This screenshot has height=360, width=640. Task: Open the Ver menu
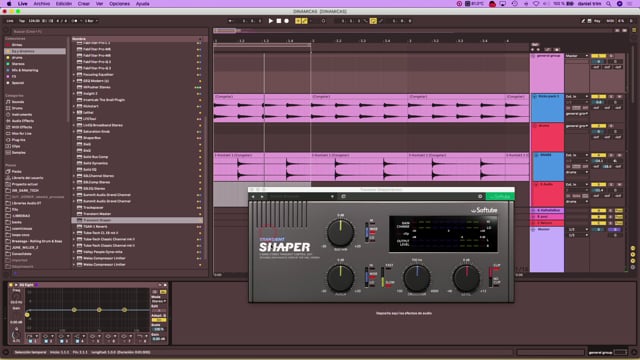(99, 4)
